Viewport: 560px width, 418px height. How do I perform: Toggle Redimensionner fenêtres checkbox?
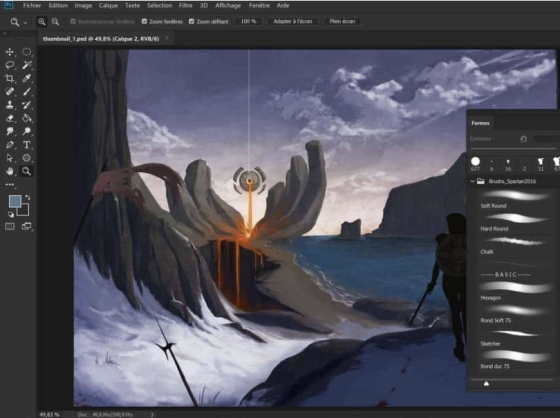pyautogui.click(x=73, y=21)
